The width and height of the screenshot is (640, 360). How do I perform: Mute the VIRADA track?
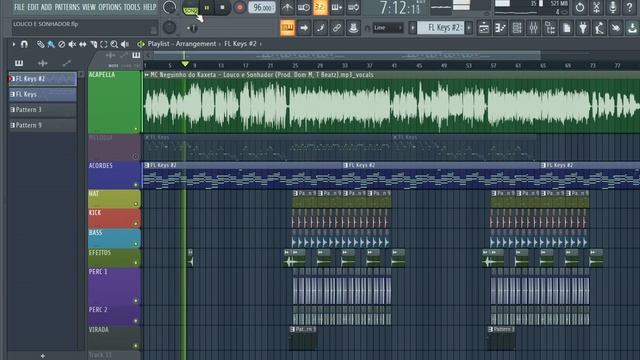136,346
